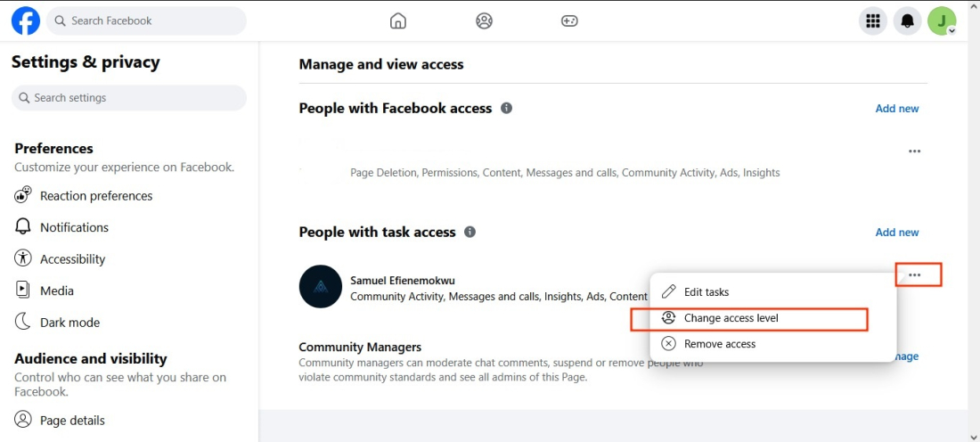Open the profile account avatar menu
The height and width of the screenshot is (442, 980).
[942, 20]
